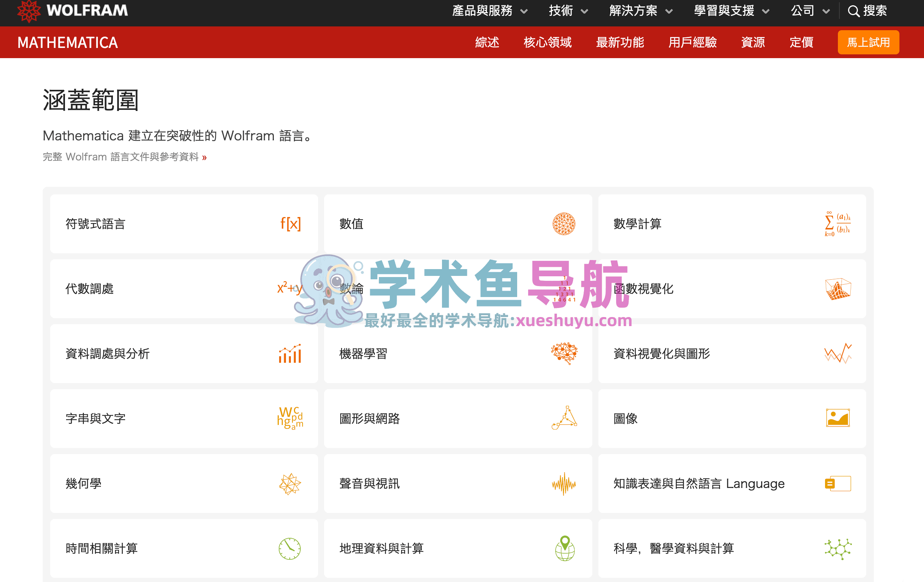Switch to the 最新功能 tab
This screenshot has width=924, height=582.
tap(620, 42)
